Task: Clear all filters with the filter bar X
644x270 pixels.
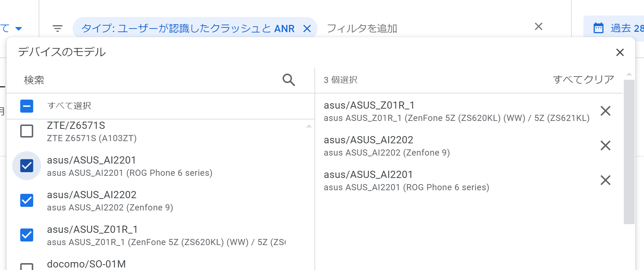Action: 539,26
